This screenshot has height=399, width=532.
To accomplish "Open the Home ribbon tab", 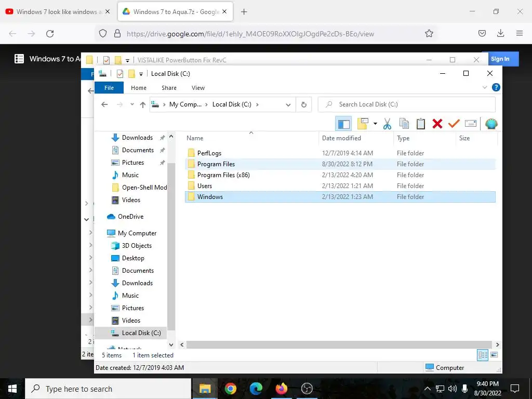I will [x=139, y=88].
